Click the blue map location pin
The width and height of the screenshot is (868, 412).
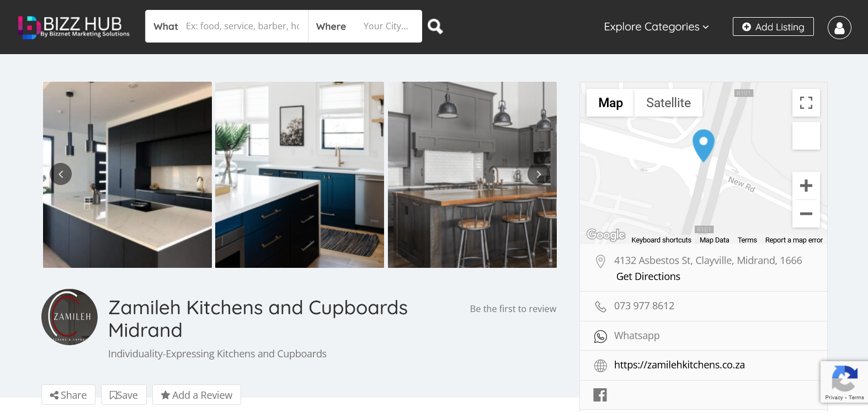tap(703, 144)
